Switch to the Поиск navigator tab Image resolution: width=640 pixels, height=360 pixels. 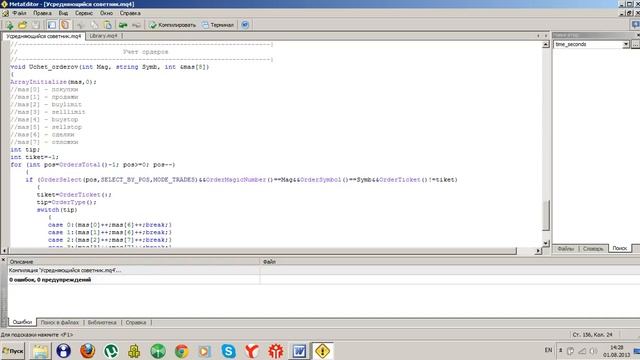(620, 248)
